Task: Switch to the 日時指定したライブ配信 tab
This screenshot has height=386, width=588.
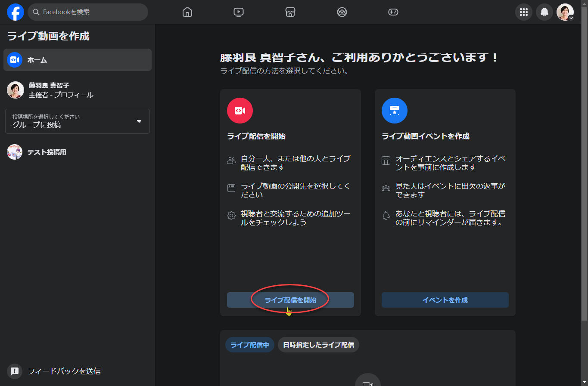Action: click(318, 345)
